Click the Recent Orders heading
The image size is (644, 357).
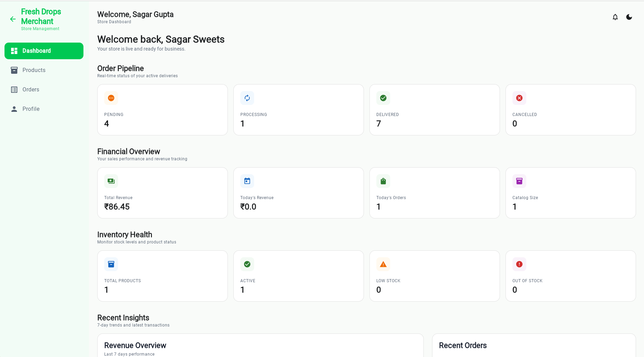(463, 346)
